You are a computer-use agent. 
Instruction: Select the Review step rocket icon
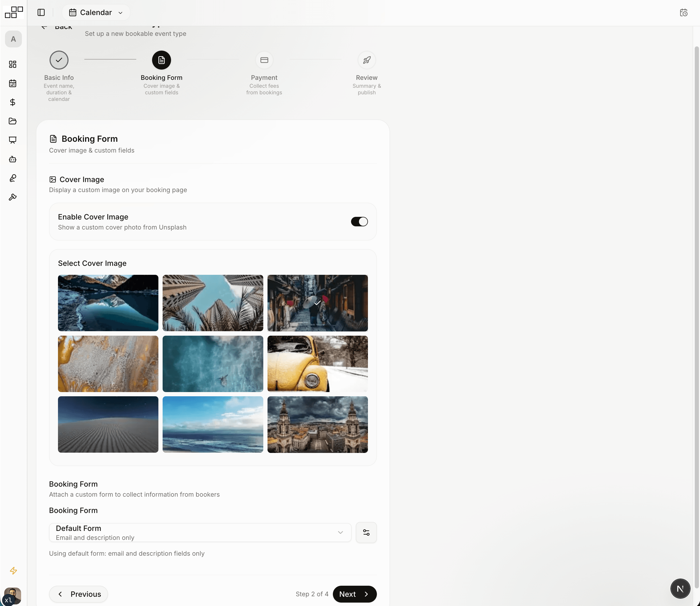(x=367, y=60)
